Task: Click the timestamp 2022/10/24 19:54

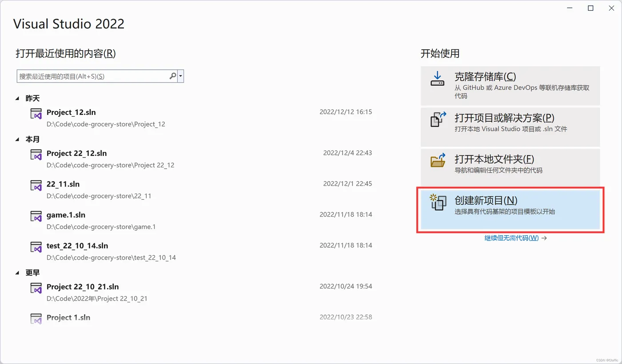Action: (346, 286)
